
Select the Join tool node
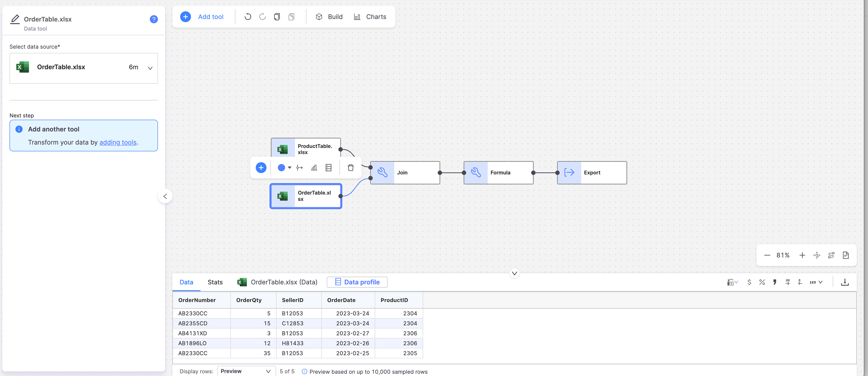pos(405,172)
